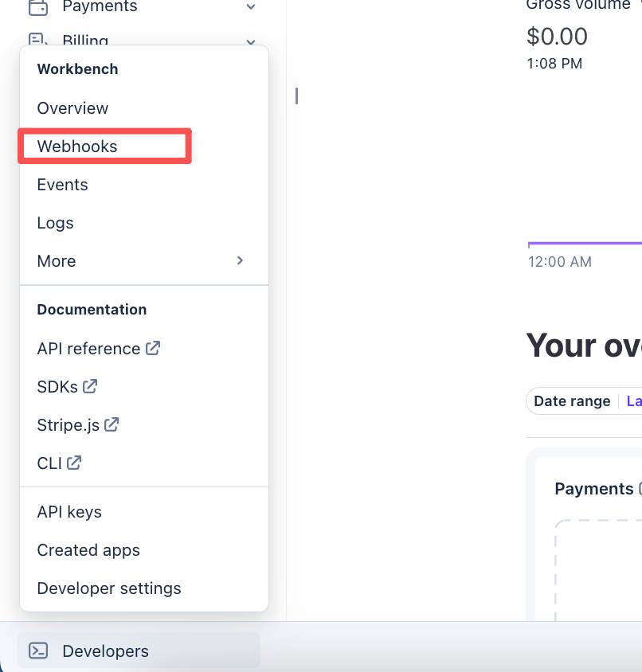
Task: Open the Events menu item
Action: tap(62, 185)
